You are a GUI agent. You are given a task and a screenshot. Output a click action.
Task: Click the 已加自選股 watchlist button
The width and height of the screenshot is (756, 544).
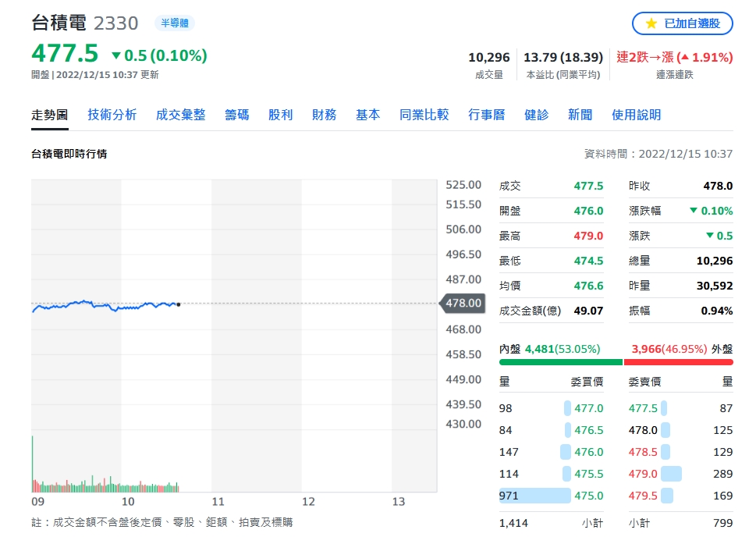pyautogui.click(x=682, y=23)
